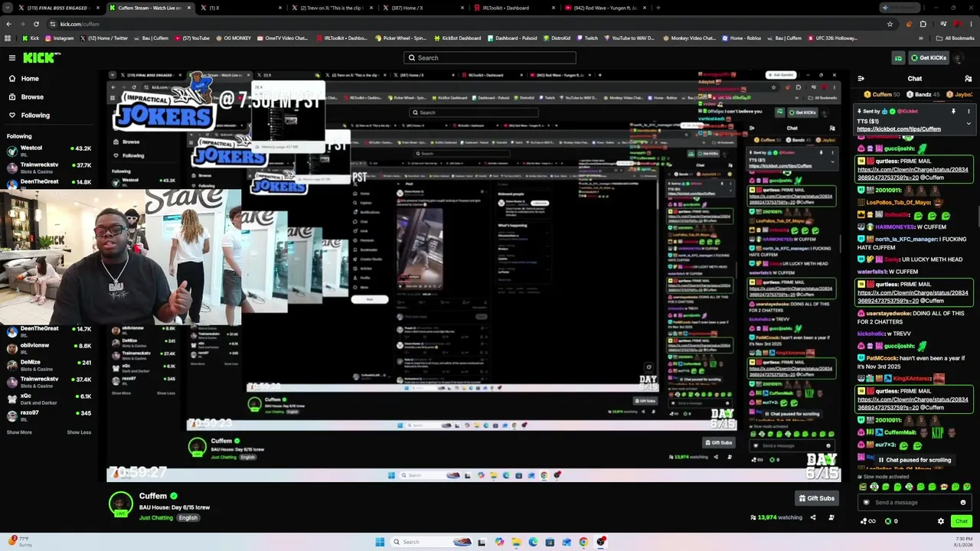Click the Get KICKs button
The height and width of the screenshot is (551, 980).
point(929,57)
